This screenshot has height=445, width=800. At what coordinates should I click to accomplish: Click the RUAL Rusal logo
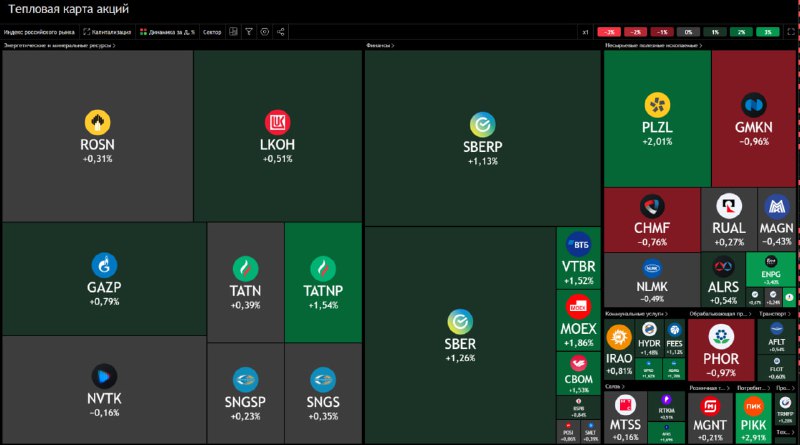pyautogui.click(x=729, y=206)
